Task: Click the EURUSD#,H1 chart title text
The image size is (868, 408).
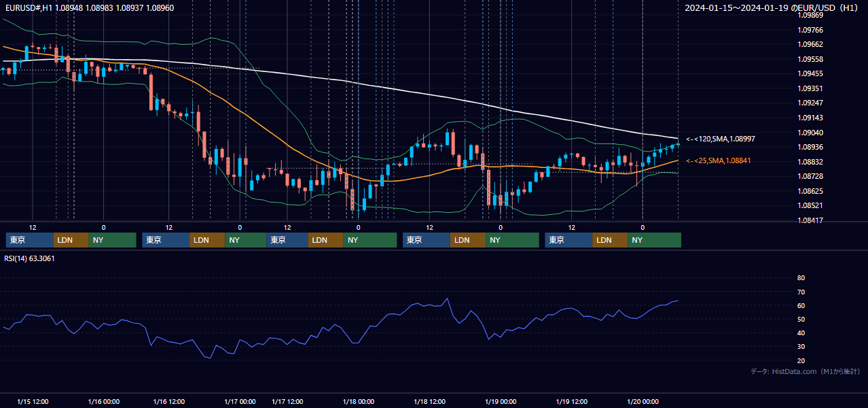Action: click(x=89, y=8)
